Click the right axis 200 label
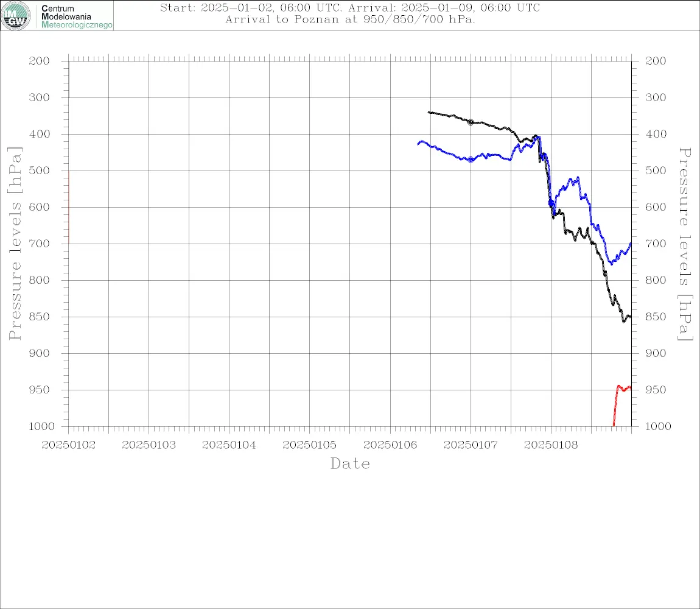The height and width of the screenshot is (609, 700). click(656, 61)
